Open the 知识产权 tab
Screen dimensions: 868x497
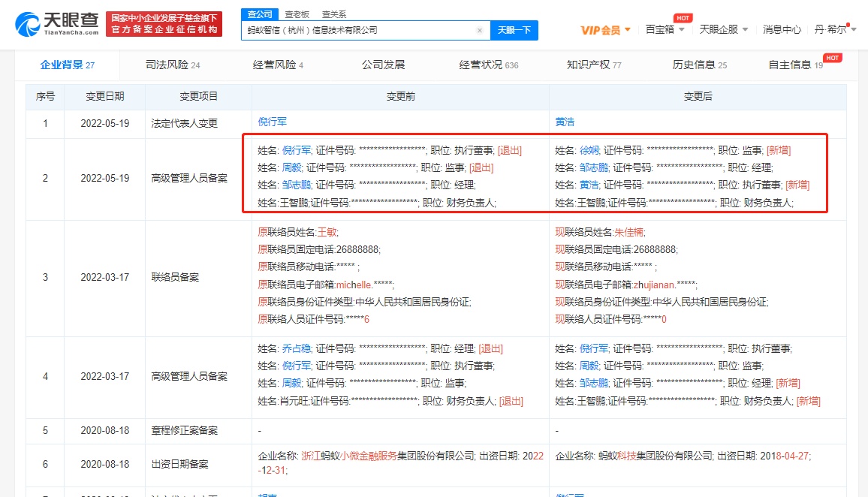594,65
